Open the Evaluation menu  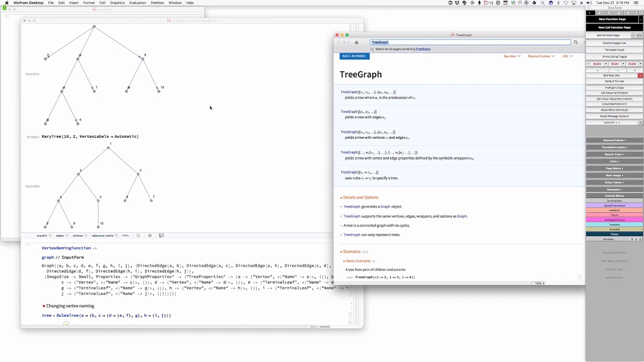[137, 3]
